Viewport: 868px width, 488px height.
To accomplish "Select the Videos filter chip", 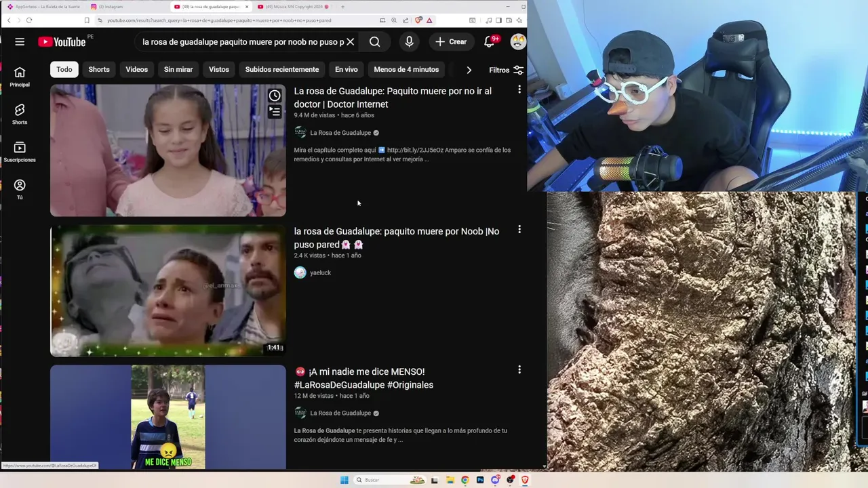I will [x=136, y=69].
